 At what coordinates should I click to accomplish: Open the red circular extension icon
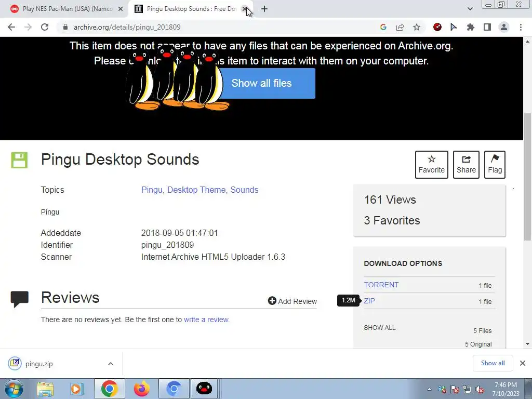[437, 27]
